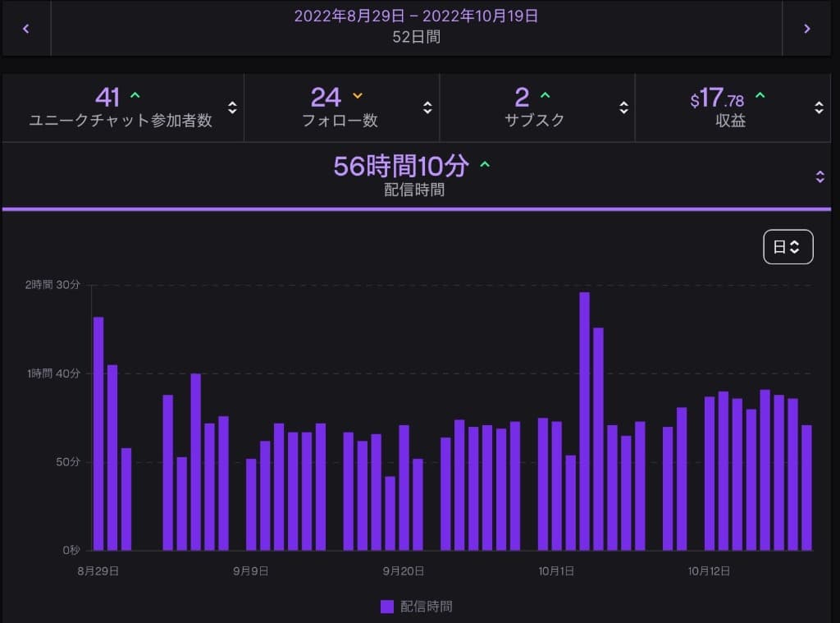Image resolution: width=840 pixels, height=623 pixels.
Task: Open the metric selector on フォロー数 card
Action: click(x=427, y=107)
